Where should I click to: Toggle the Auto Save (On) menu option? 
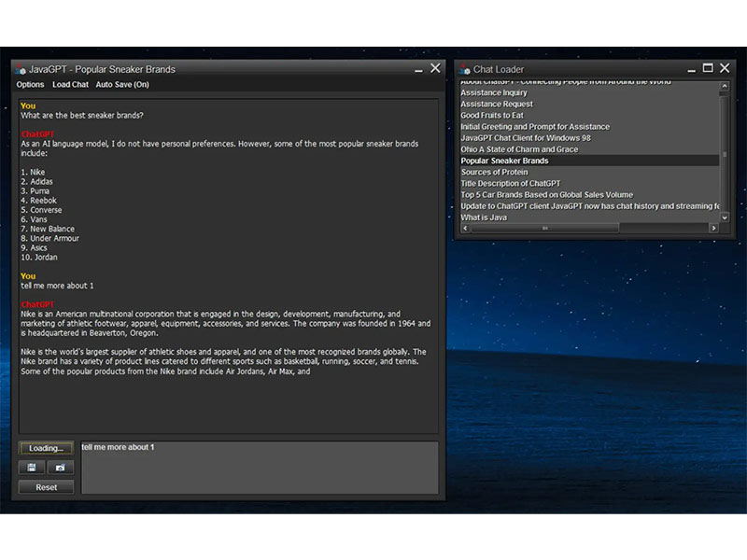(x=122, y=85)
